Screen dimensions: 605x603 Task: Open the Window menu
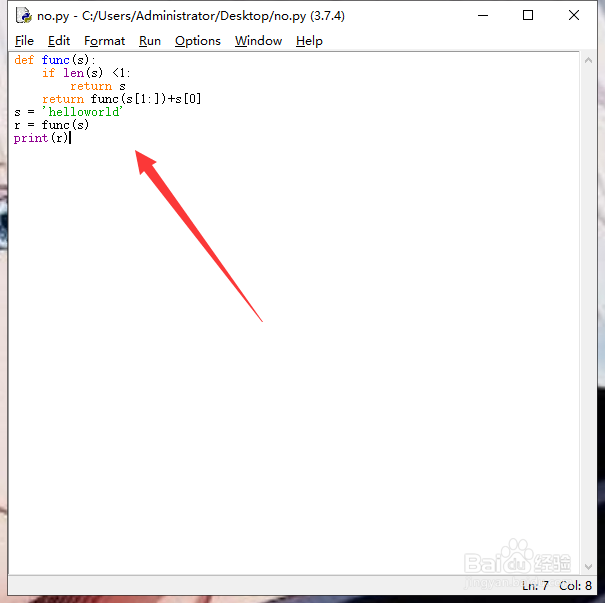(x=258, y=41)
